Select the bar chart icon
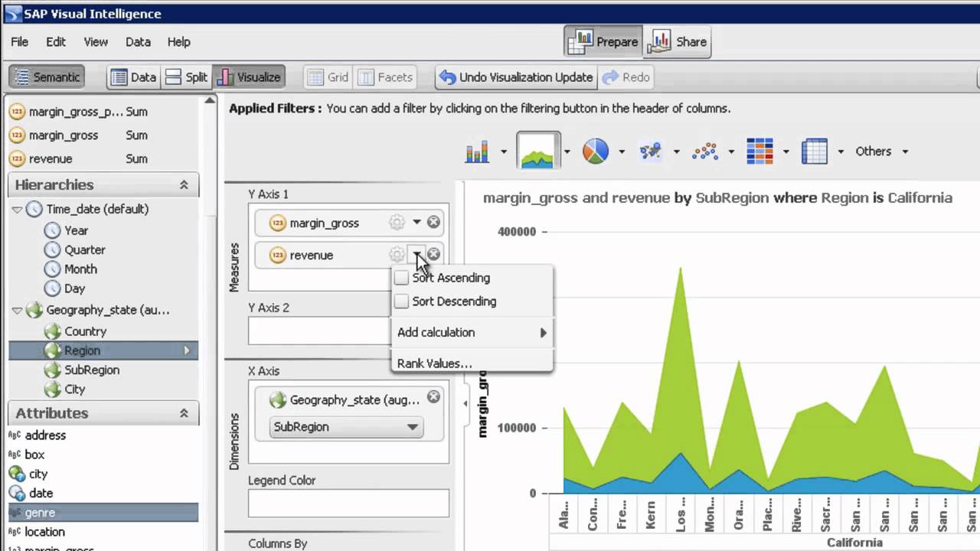The height and width of the screenshot is (551, 980). pos(477,152)
